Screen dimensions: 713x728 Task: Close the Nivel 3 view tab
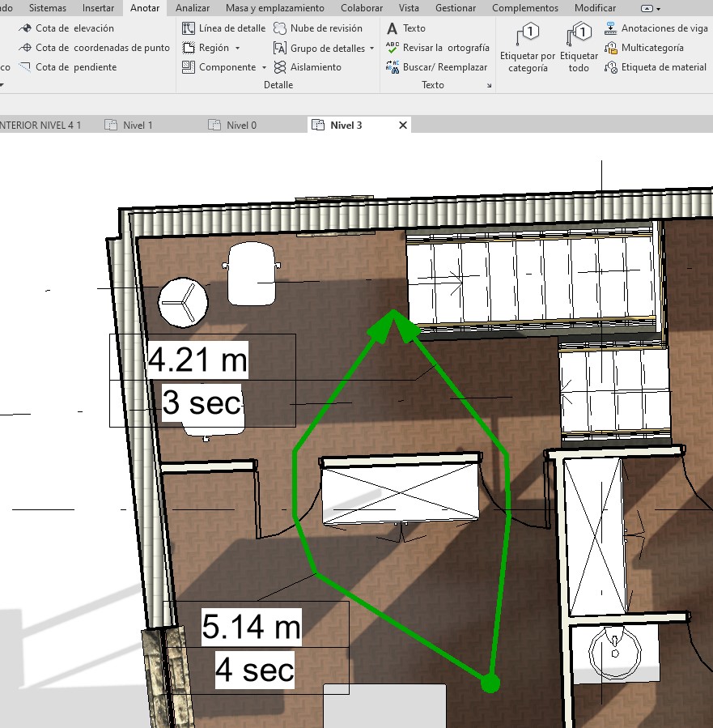(403, 125)
